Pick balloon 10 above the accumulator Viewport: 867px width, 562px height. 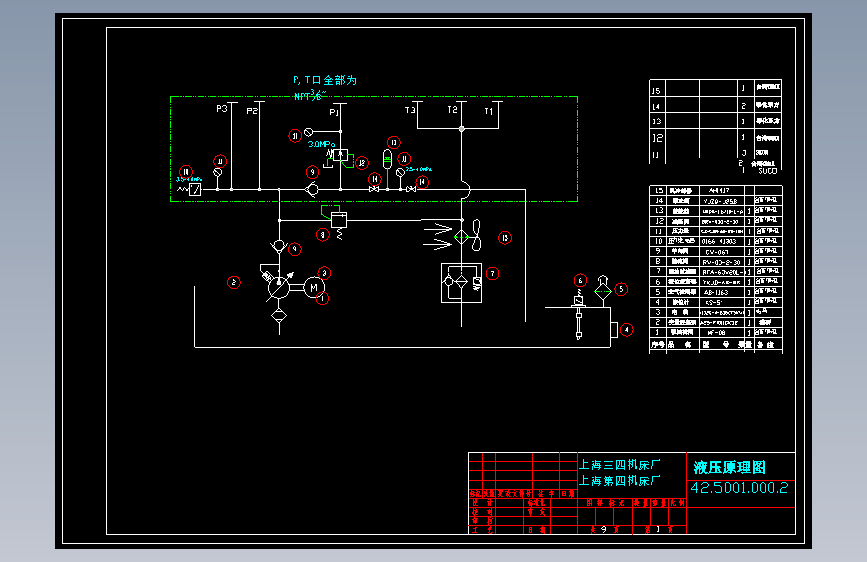(393, 142)
